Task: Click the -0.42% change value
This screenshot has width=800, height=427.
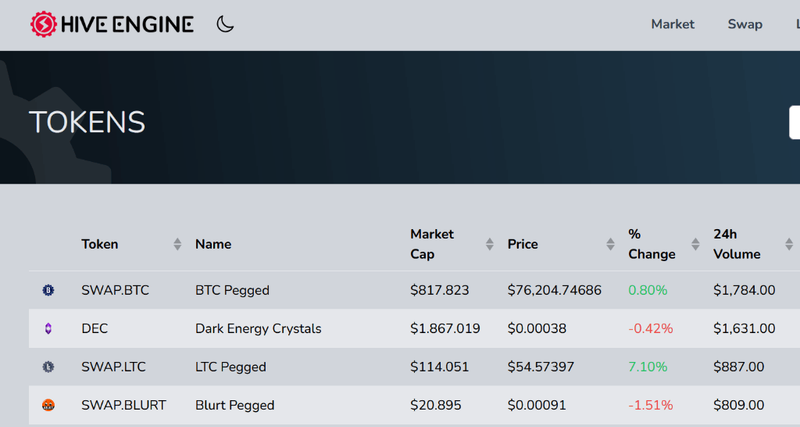Action: click(x=651, y=329)
